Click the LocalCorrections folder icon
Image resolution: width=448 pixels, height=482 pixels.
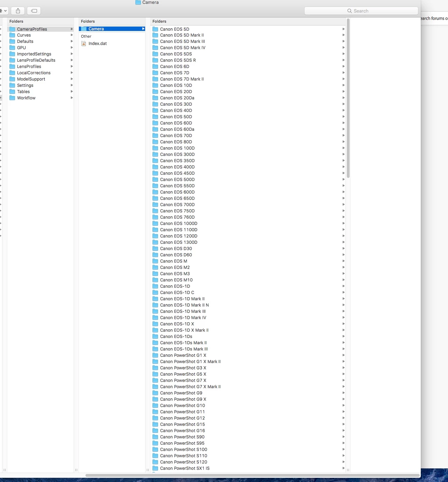[x=12, y=73]
